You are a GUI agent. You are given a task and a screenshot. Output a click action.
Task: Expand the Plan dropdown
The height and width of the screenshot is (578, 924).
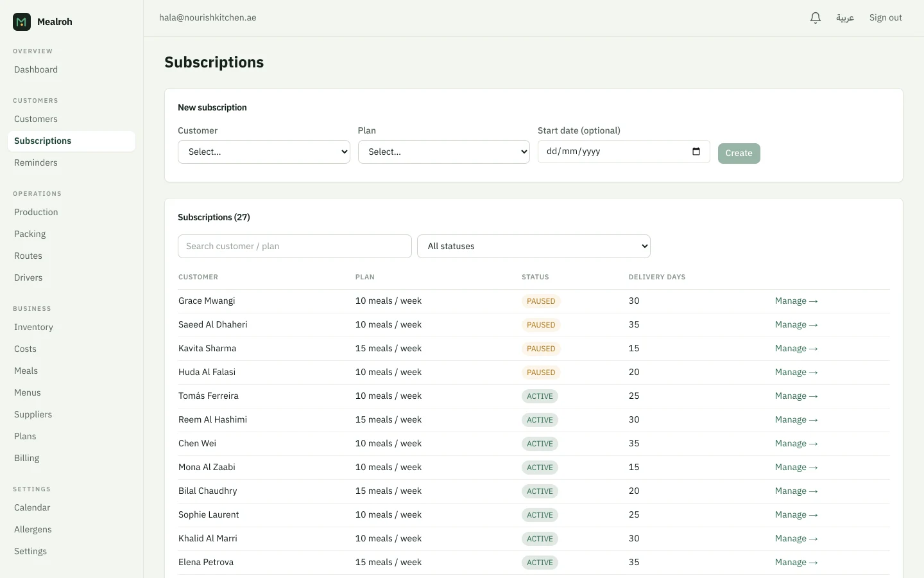(x=444, y=152)
